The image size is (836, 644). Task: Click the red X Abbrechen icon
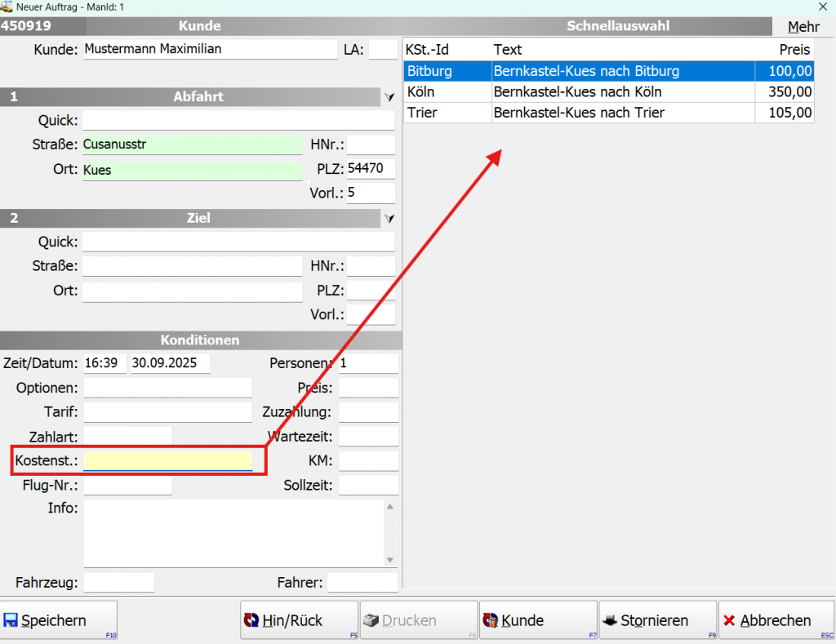[729, 621]
